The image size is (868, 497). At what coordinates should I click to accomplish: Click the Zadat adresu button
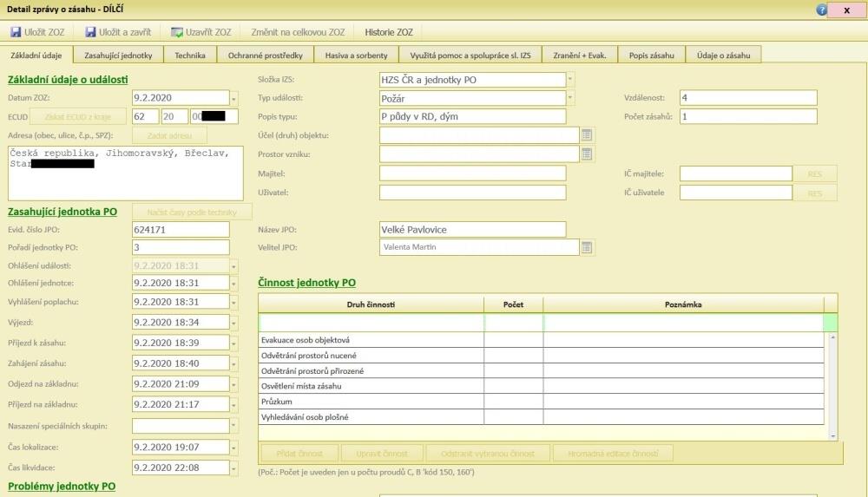click(x=169, y=135)
